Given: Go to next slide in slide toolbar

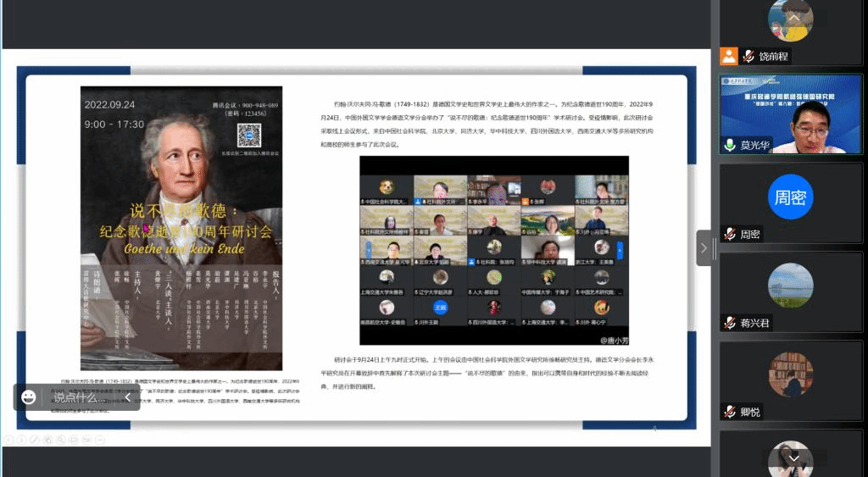Looking at the screenshot, I should click(x=21, y=440).
